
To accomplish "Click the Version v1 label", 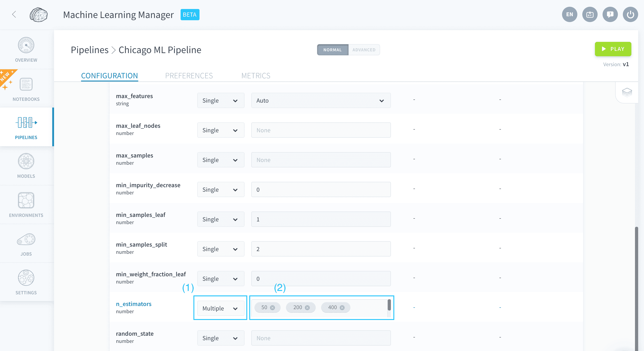I will point(616,64).
